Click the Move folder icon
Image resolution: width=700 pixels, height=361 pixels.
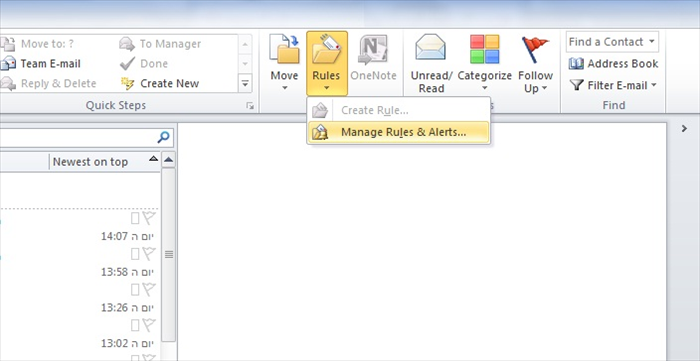click(x=284, y=49)
